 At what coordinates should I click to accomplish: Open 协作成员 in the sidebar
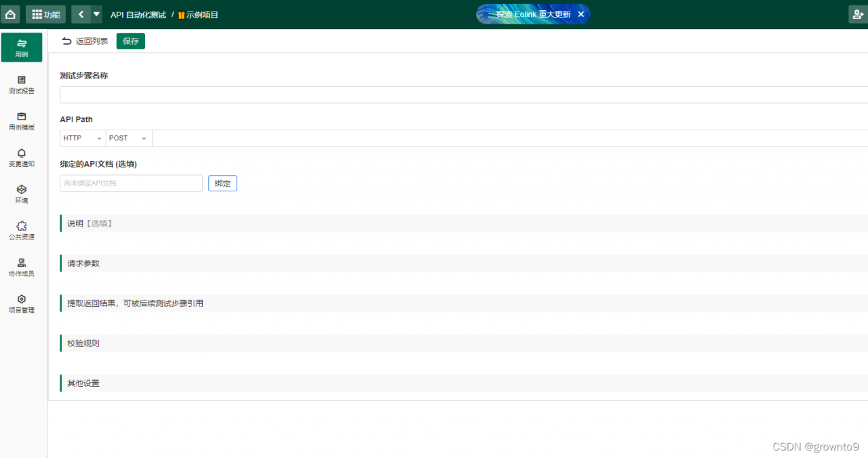(22, 268)
